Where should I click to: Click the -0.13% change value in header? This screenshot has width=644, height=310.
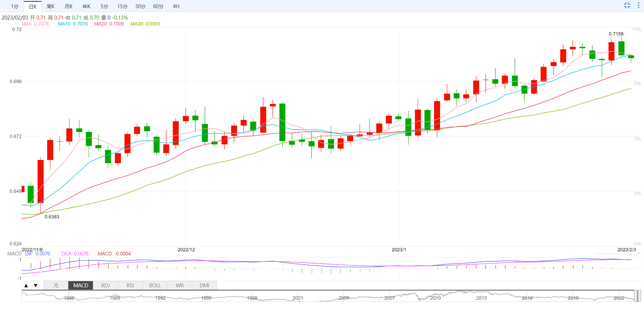[x=120, y=18]
